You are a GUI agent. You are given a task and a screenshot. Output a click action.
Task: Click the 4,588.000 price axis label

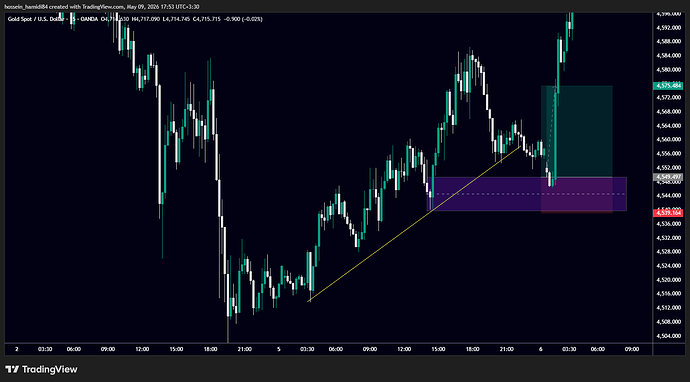pyautogui.click(x=668, y=41)
